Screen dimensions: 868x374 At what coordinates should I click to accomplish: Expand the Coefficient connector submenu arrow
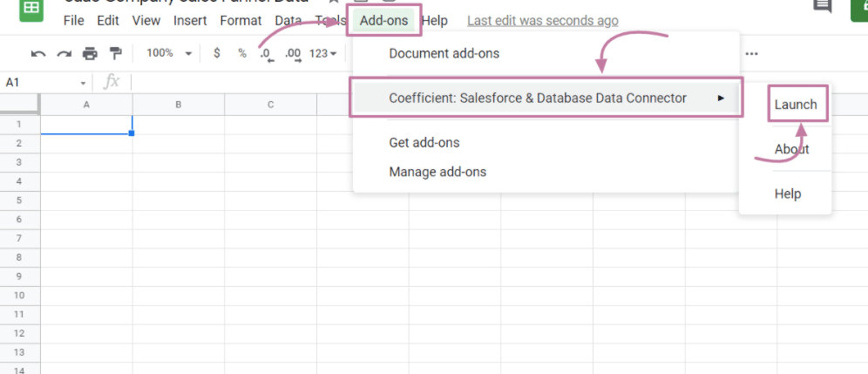tap(720, 98)
